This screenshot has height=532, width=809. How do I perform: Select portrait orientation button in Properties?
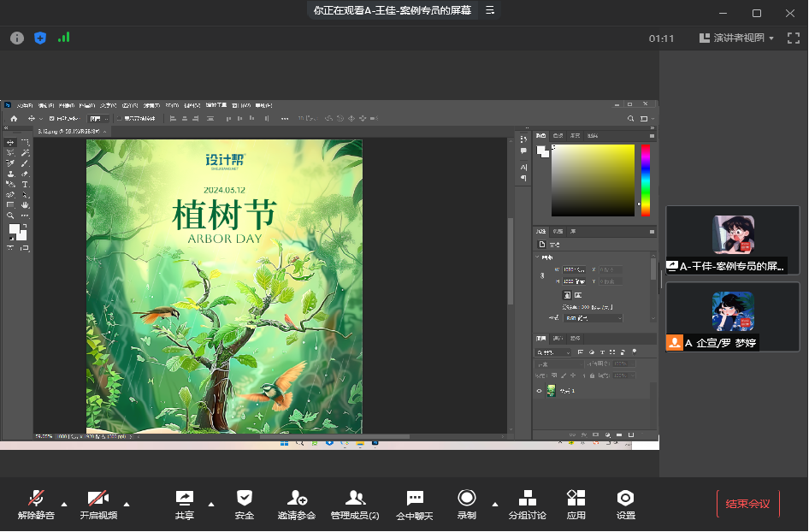click(x=567, y=295)
